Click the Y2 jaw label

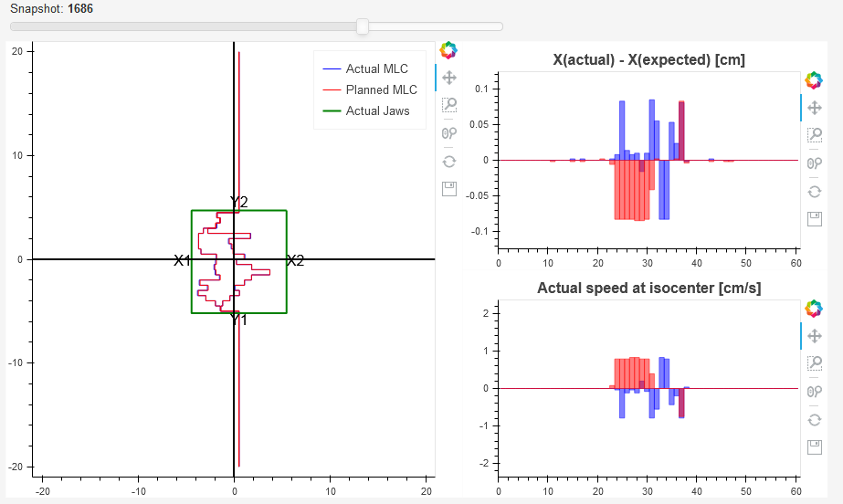(x=239, y=202)
